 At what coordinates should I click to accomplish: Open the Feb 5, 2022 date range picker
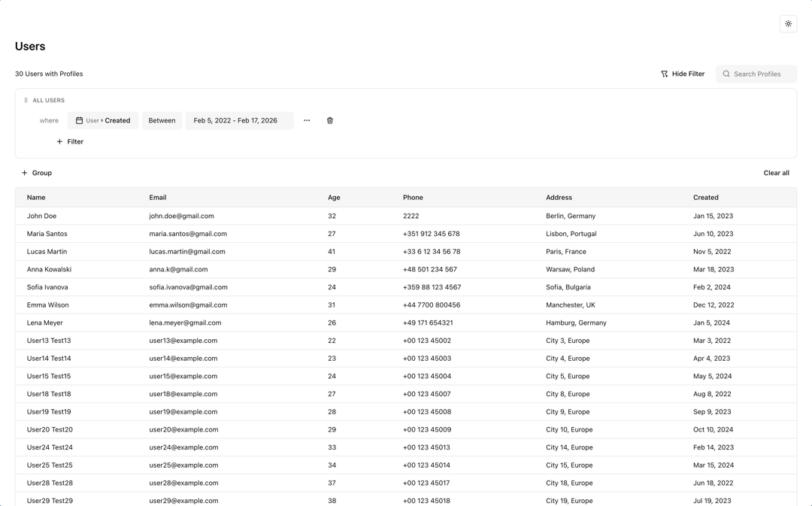click(x=239, y=121)
